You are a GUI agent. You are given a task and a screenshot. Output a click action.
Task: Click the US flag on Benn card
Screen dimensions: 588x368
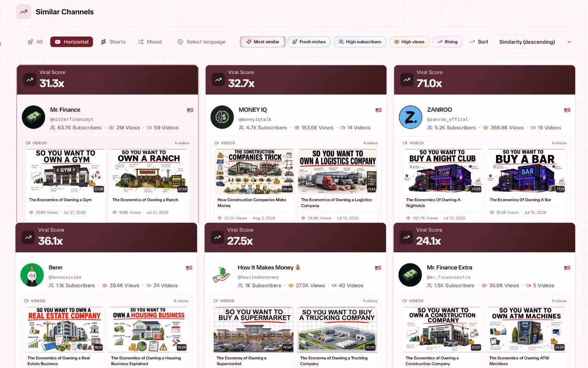tap(189, 268)
